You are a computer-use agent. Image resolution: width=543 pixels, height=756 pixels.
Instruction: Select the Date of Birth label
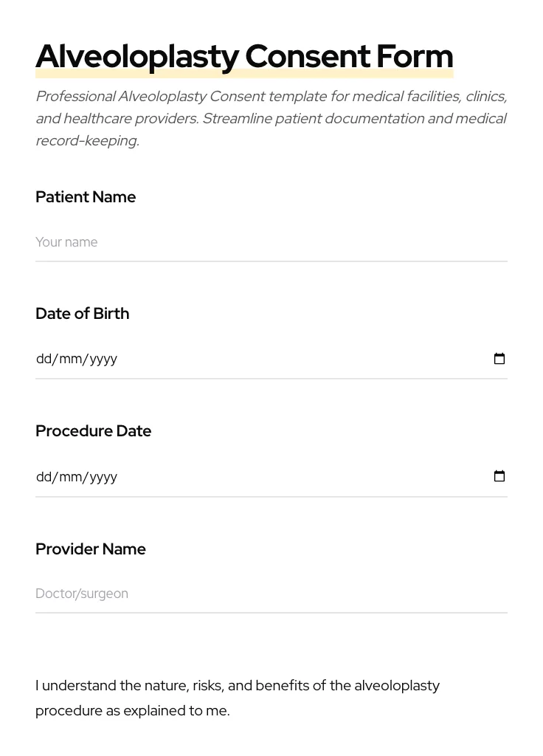click(82, 314)
